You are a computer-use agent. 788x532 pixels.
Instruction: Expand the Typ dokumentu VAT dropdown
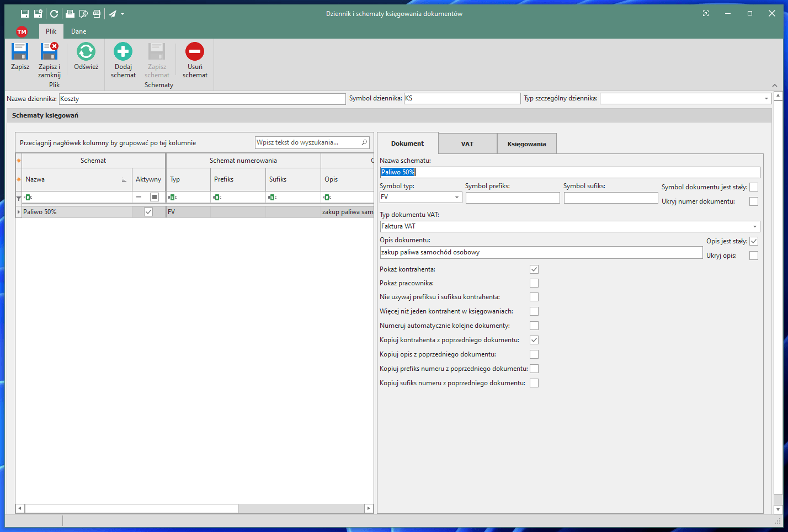(x=754, y=227)
